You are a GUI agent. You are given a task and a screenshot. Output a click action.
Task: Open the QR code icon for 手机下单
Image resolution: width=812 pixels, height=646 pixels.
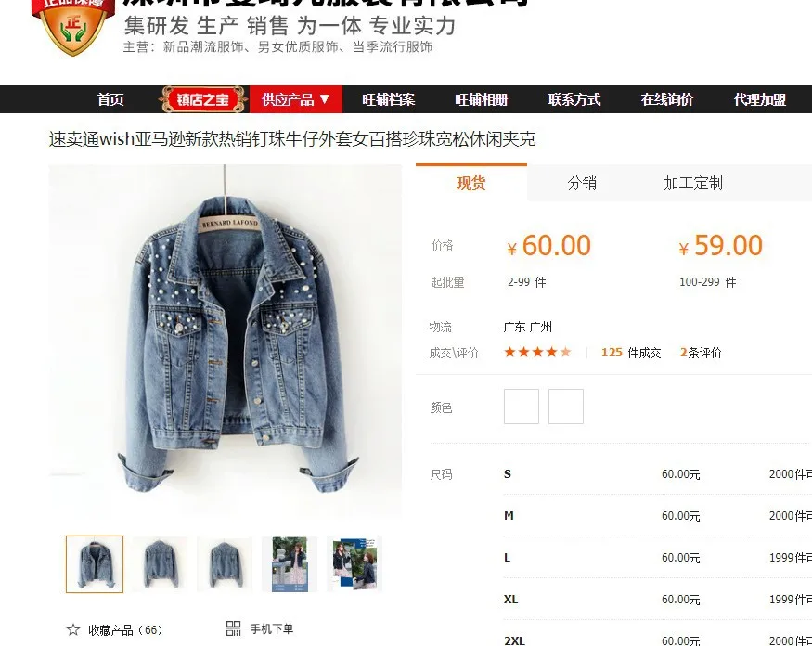234,628
